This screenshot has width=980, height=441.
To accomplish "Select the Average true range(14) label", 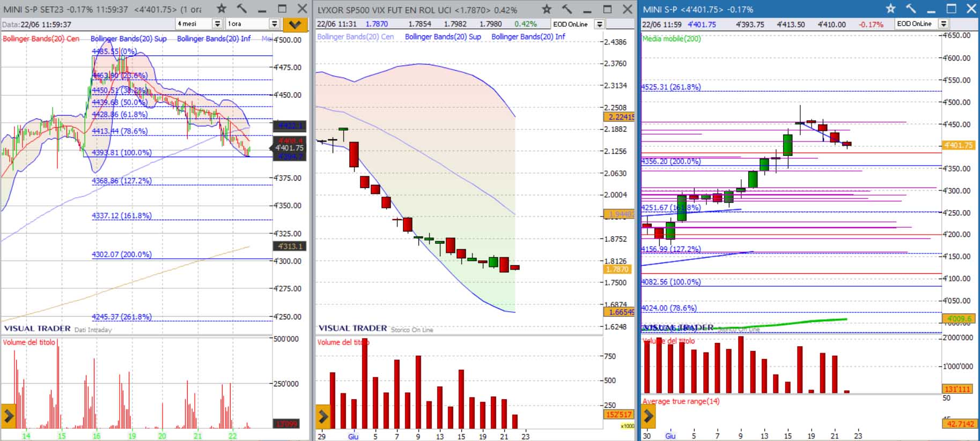I will coord(681,401).
